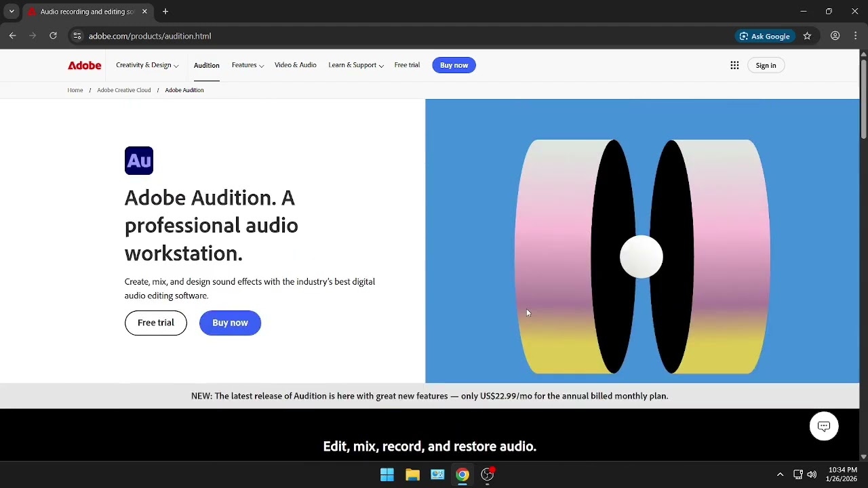The height and width of the screenshot is (488, 868).
Task: Expand the Learn & Support dropdown
Action: coord(356,65)
